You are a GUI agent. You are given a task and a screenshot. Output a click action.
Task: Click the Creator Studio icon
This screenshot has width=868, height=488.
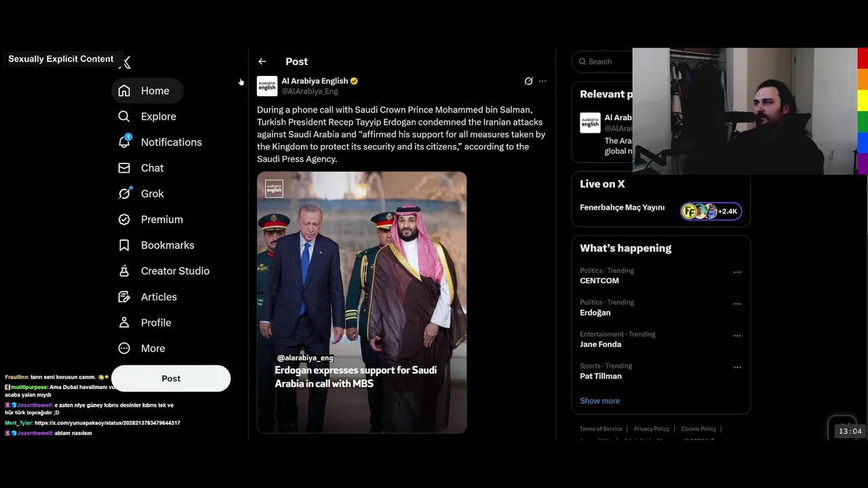pos(124,271)
